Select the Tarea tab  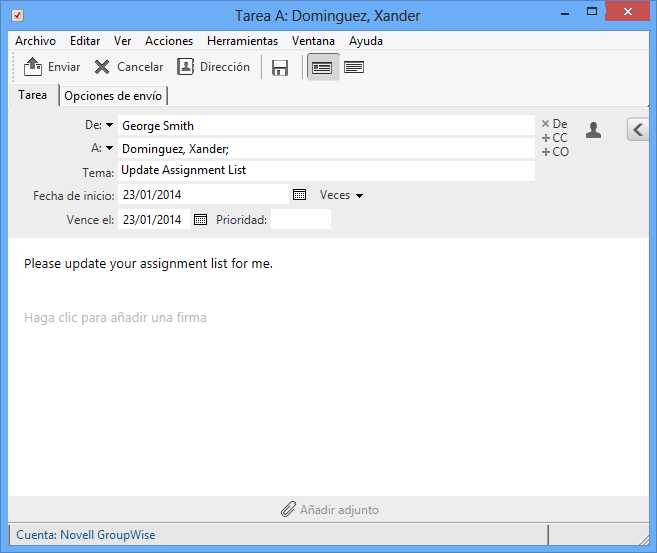pos(33,95)
